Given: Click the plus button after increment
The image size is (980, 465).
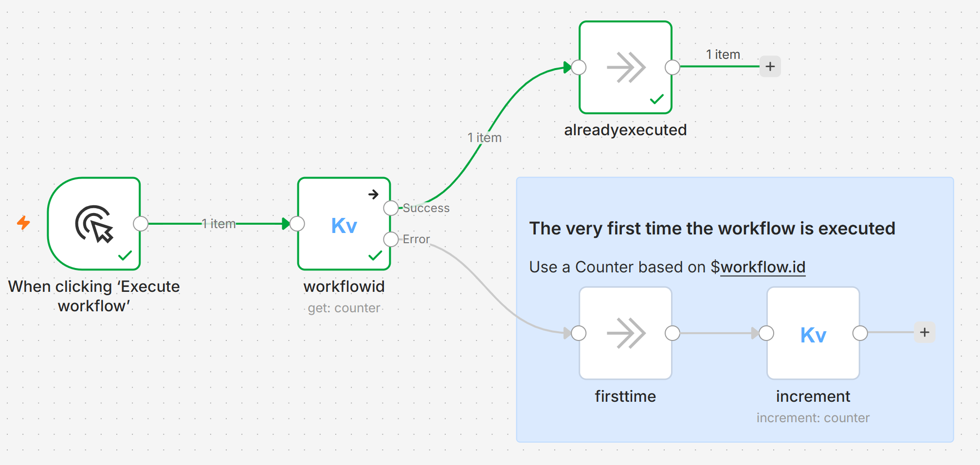Looking at the screenshot, I should pos(925,333).
